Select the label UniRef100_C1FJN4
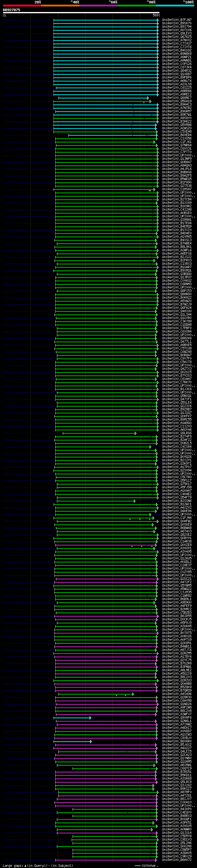Viewport: 197px width, 868px height. pos(176,518)
